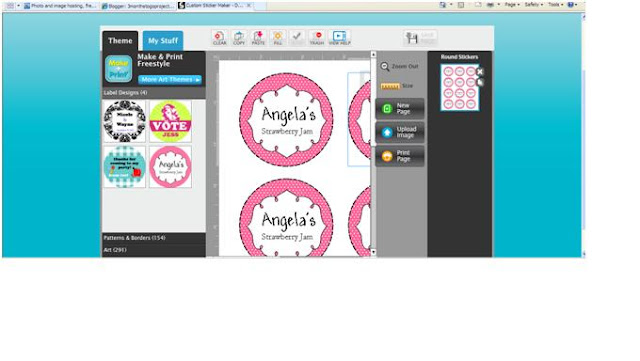Open the browser Page menu
Image resolution: width=640 pixels, height=361 pixels.
coord(512,4)
